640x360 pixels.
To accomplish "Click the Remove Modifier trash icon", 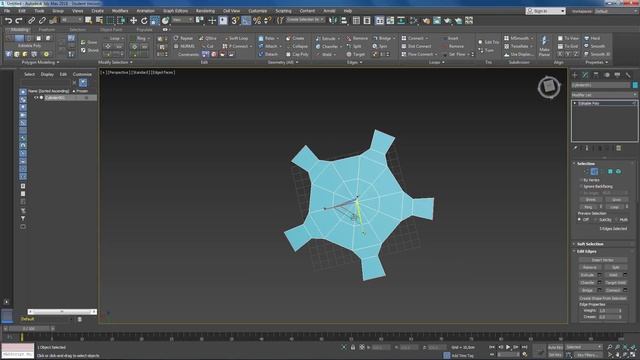I will 618,148.
